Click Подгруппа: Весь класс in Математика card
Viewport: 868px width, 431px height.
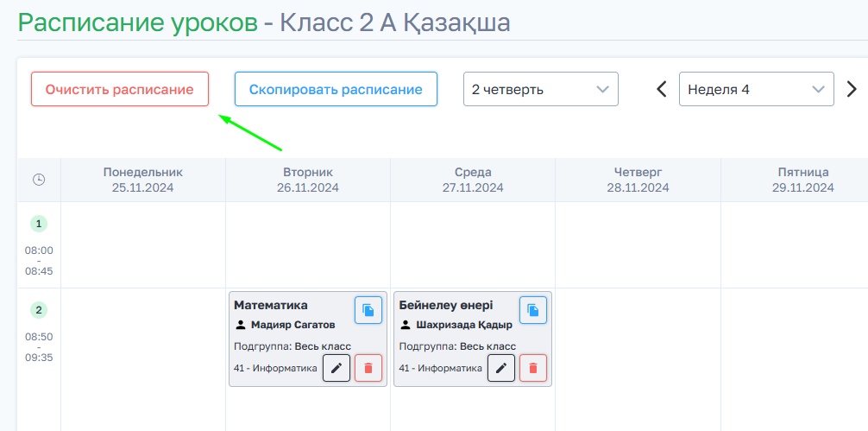point(292,347)
